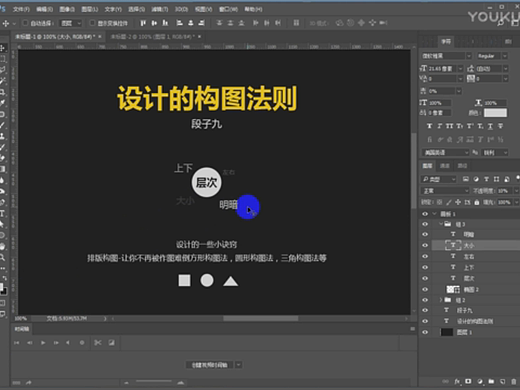Click the new group folder icon
The height and width of the screenshot is (390, 520).
[x=491, y=381]
